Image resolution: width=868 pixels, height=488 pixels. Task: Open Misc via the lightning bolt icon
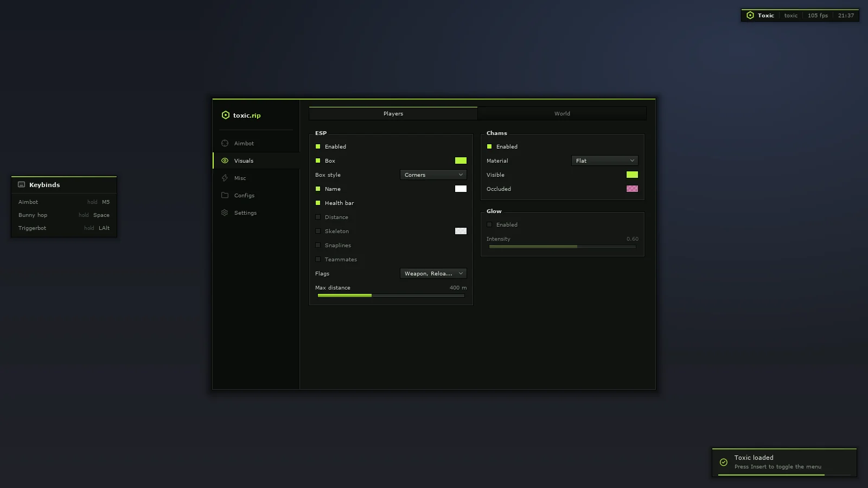point(225,178)
